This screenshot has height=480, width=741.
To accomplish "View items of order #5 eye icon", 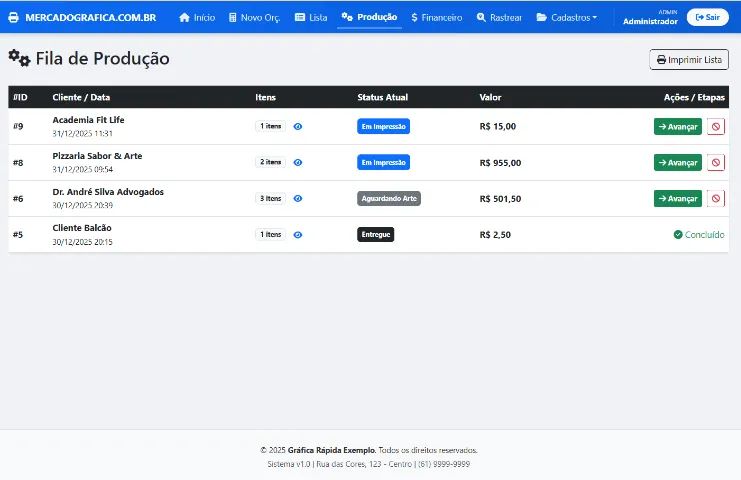I will click(x=298, y=235).
